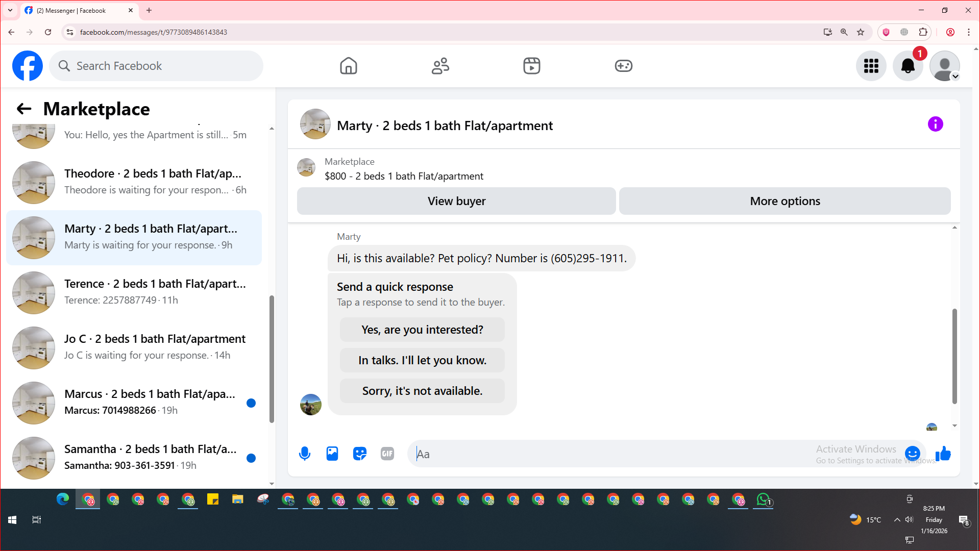
Task: Open Facebook notifications bell
Action: (x=908, y=66)
